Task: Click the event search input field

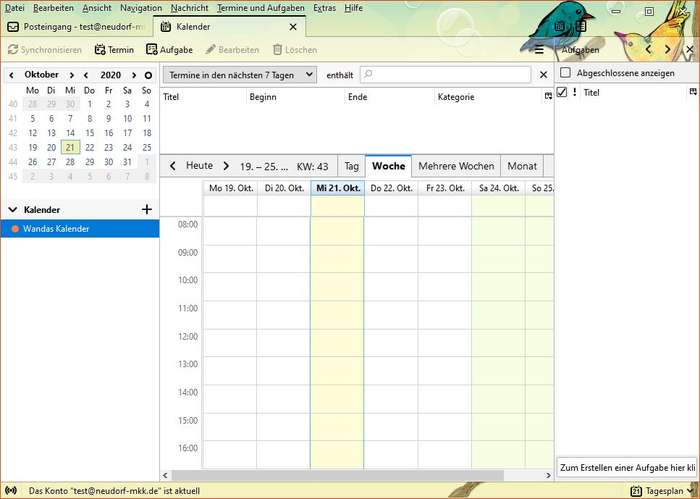Action: click(x=445, y=74)
